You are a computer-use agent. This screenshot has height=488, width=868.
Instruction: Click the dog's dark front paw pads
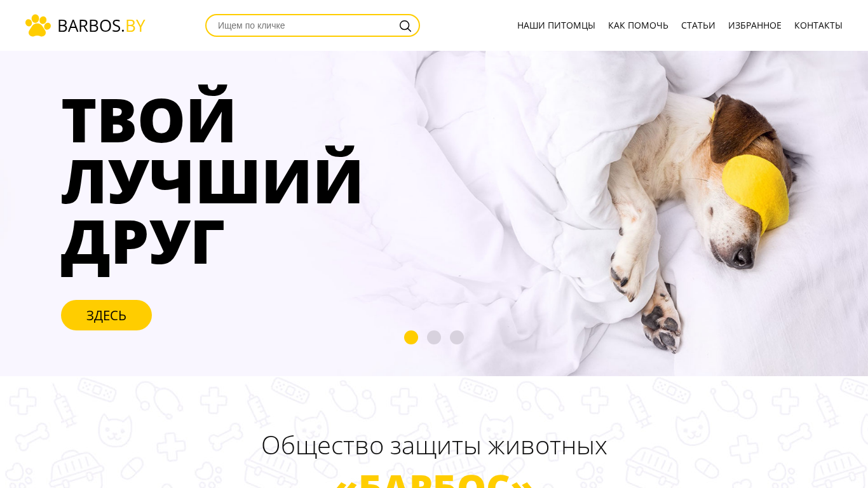coord(661,327)
